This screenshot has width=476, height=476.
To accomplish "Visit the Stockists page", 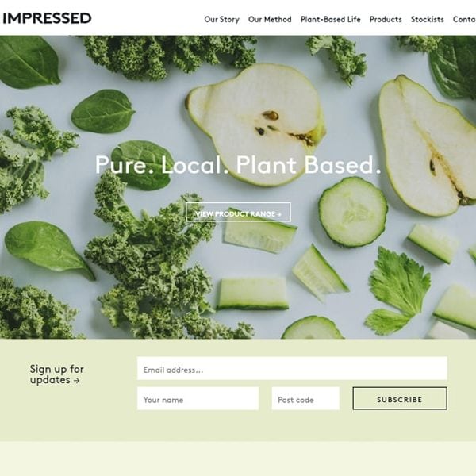I will click(427, 19).
